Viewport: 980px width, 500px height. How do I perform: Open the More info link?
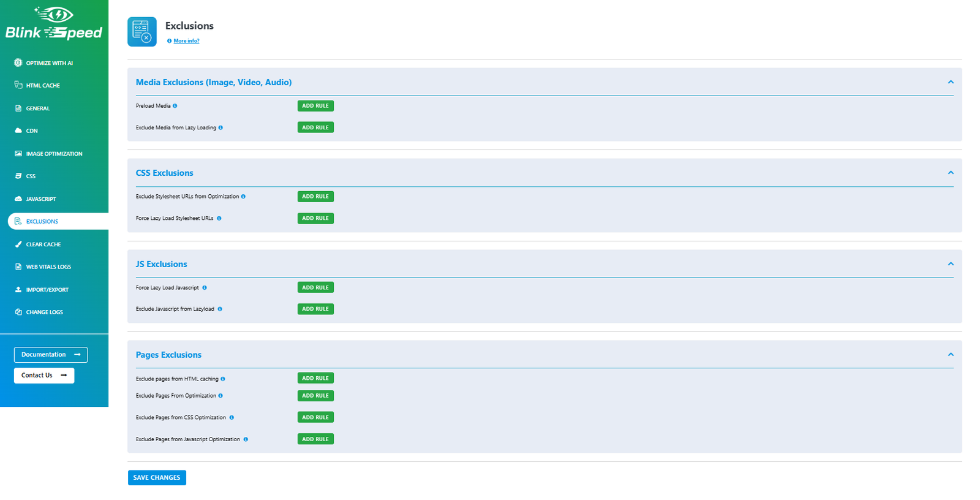186,41
